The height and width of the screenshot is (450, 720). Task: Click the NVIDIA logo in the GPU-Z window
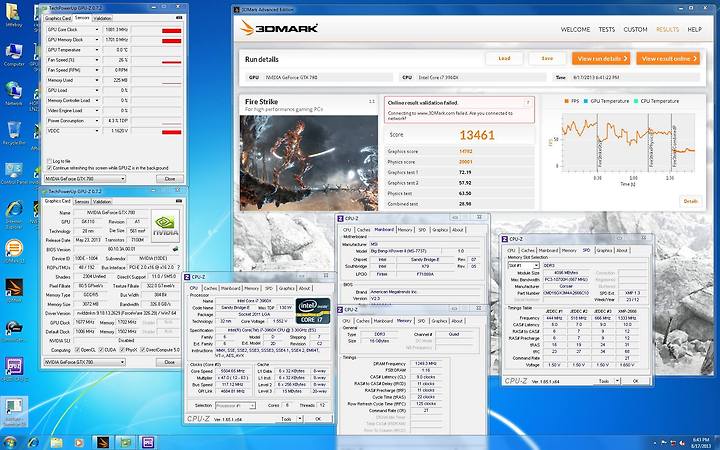point(165,226)
